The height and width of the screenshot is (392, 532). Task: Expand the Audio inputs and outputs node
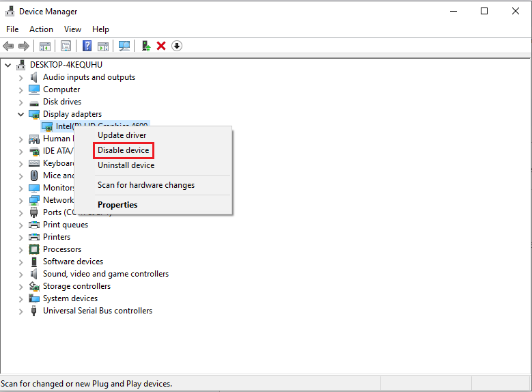(x=20, y=77)
